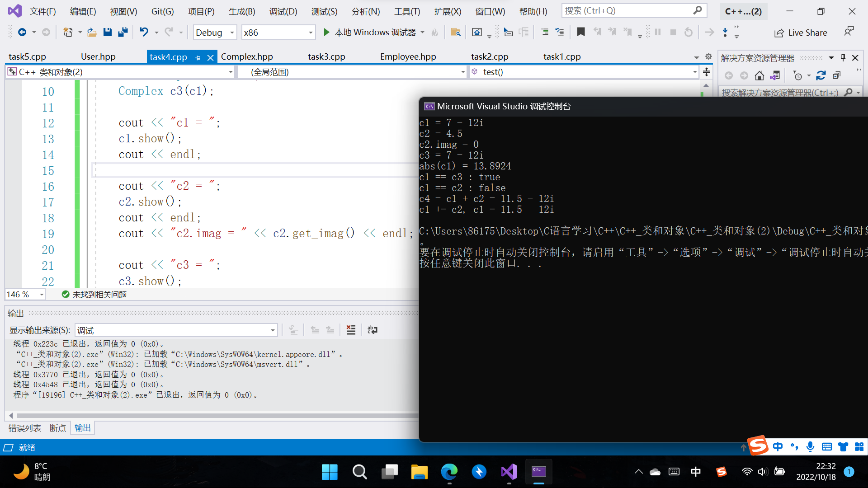Open the 调试(D) menu

[283, 11]
